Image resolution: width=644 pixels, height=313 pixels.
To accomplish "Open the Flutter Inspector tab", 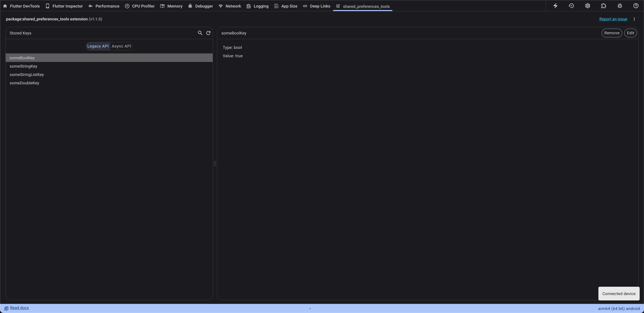I will 64,6.
